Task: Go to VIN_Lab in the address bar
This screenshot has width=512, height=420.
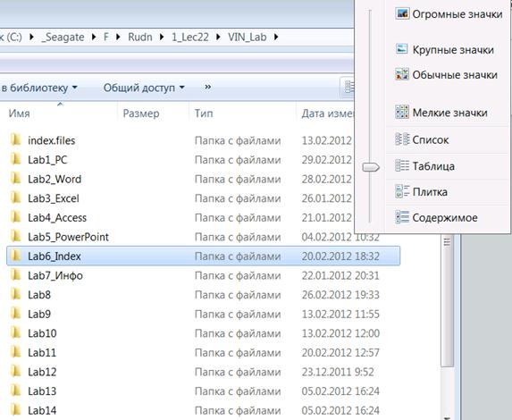Action: click(248, 37)
